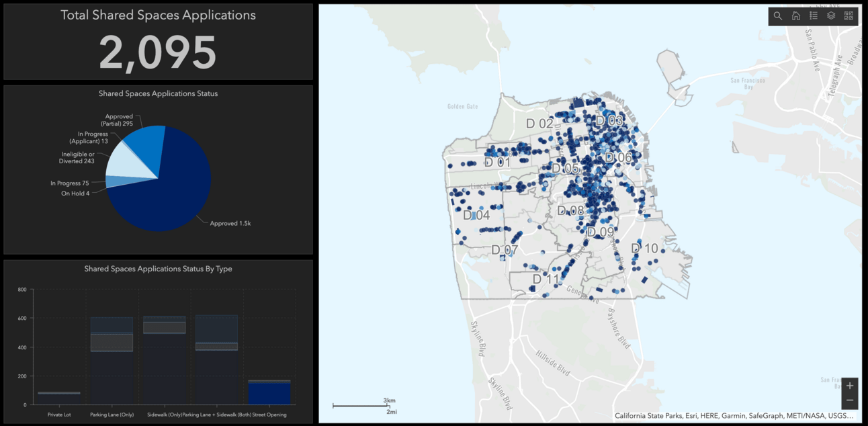Select the Parking Lane (Only) bar
Viewport: 868px width, 426px height.
tap(112, 361)
